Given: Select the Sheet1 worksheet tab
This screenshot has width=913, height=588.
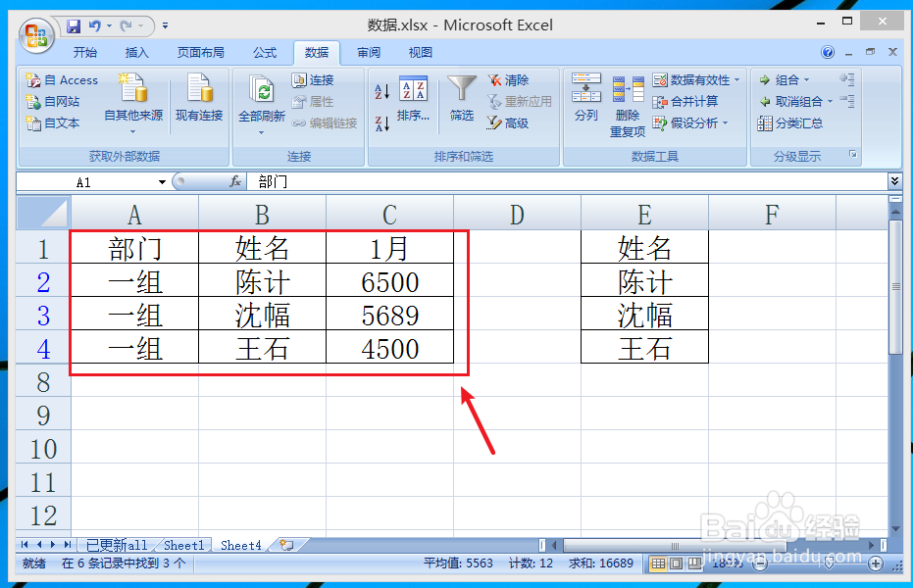Looking at the screenshot, I should (x=184, y=545).
